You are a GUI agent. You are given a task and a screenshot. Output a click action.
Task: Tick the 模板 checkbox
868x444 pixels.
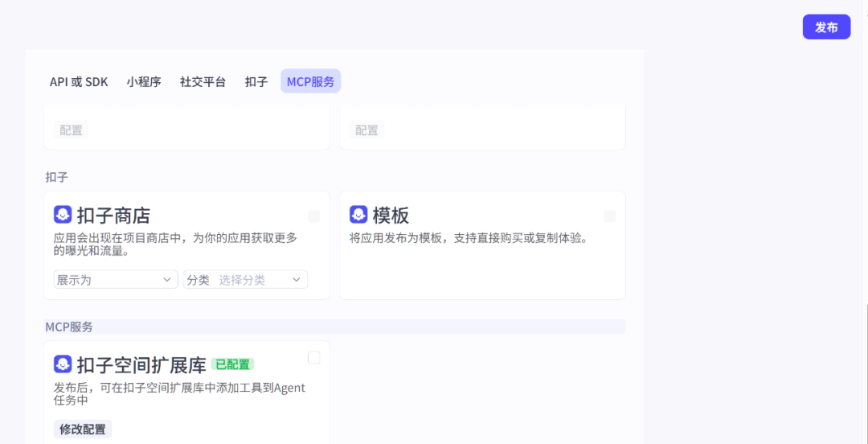609,216
